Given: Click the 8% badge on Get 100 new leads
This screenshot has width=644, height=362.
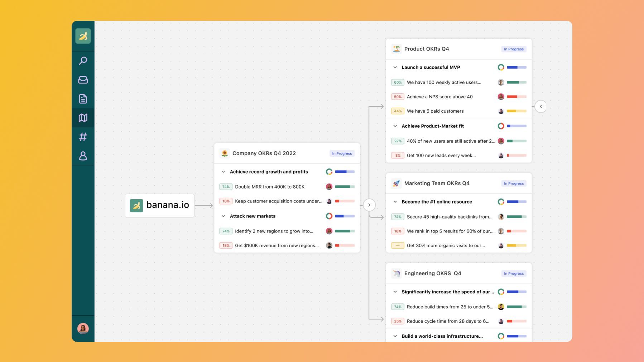Looking at the screenshot, I should click(x=398, y=156).
